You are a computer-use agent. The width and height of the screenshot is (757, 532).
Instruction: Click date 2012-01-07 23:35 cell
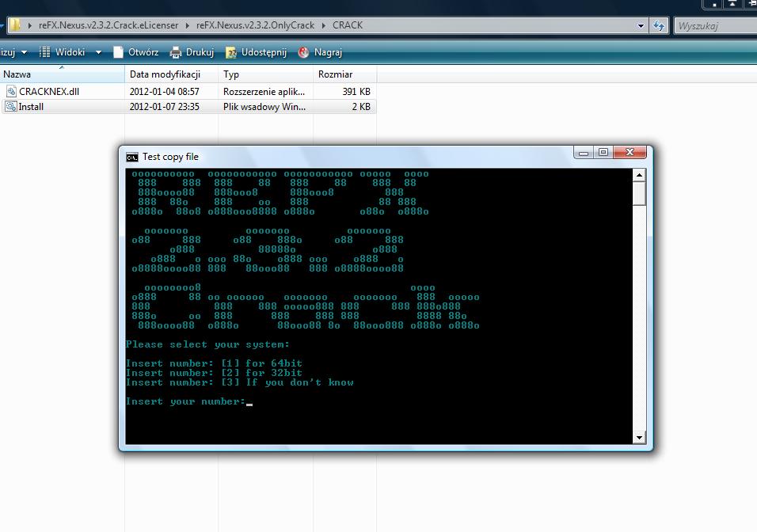[x=164, y=107]
